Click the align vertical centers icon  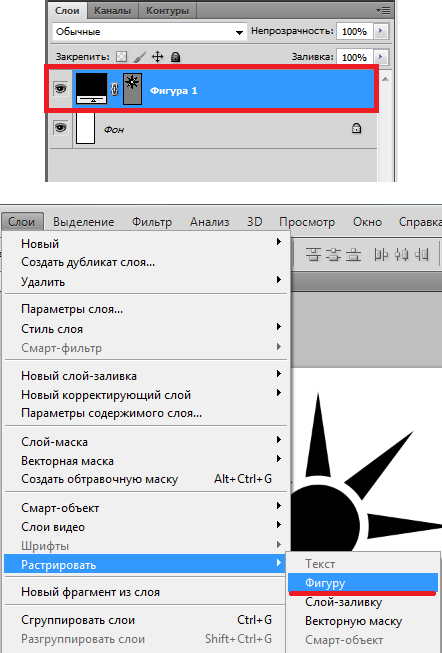pos(333,254)
